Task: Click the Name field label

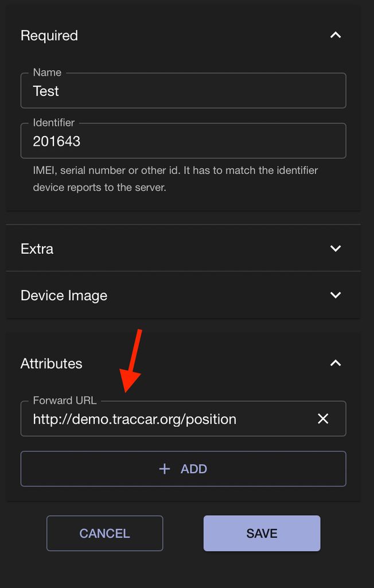Action: click(x=47, y=73)
